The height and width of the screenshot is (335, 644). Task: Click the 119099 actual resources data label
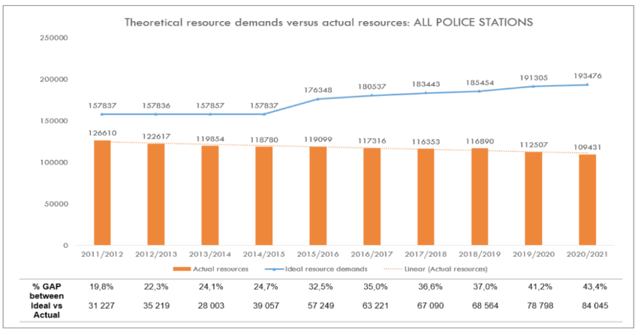point(318,140)
